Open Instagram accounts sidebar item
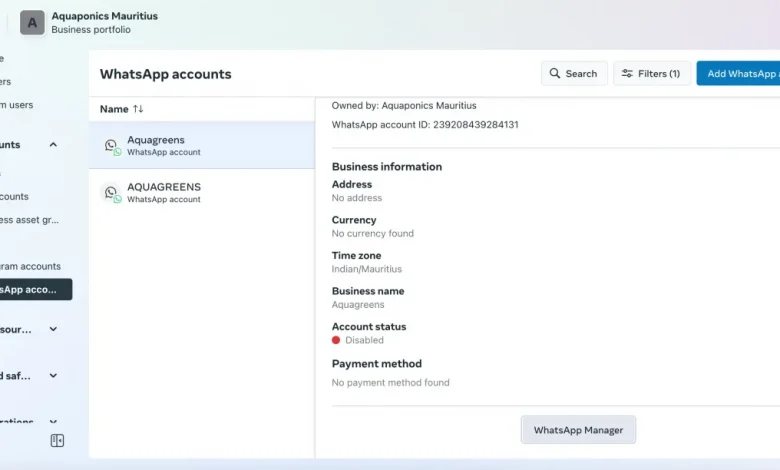Image resolution: width=780 pixels, height=470 pixels. 31,266
